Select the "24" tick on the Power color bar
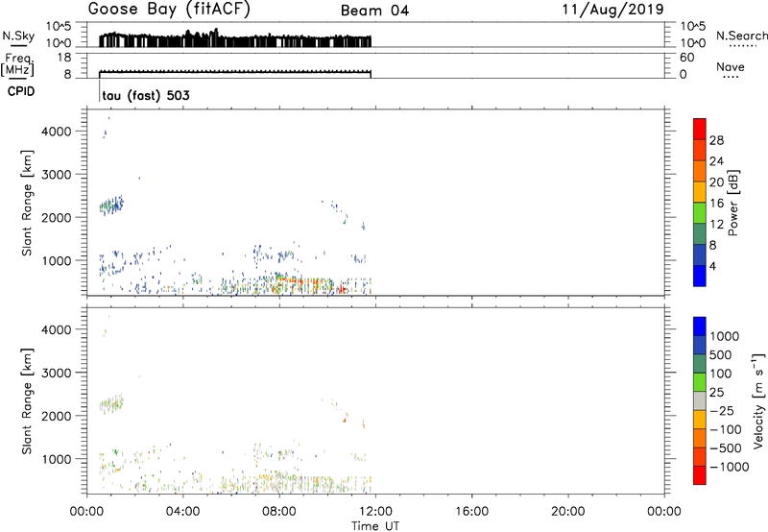Viewport: 768px width, 532px height. click(x=716, y=161)
